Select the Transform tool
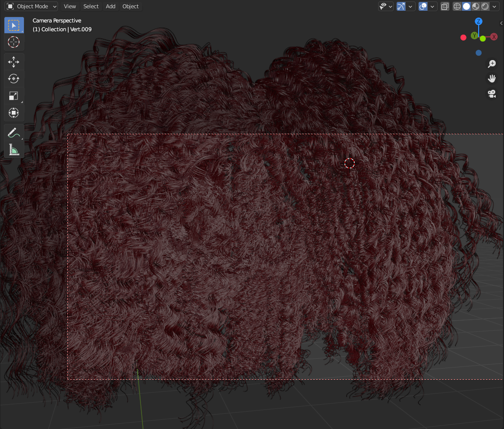The image size is (504, 429). pos(14,113)
